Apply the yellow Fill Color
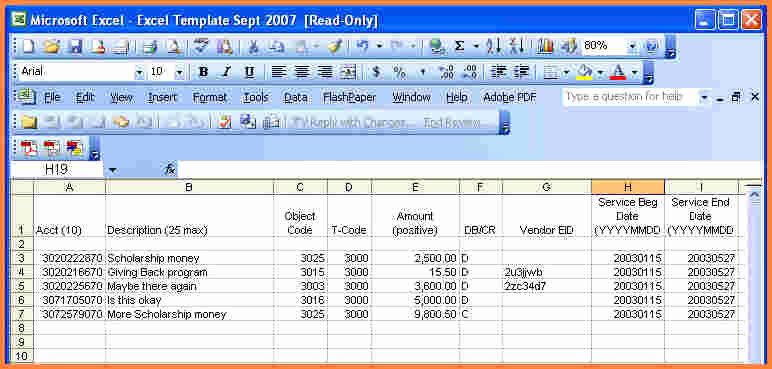Screen dimensions: 772x369 584,72
